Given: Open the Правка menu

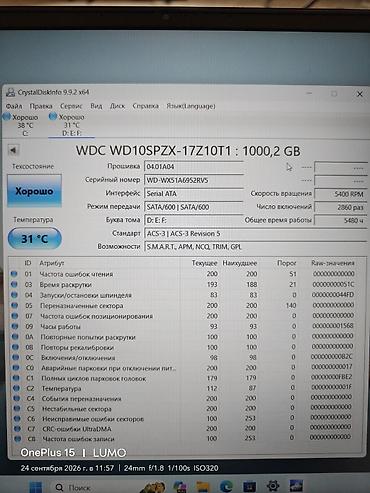Looking at the screenshot, I should pyautogui.click(x=41, y=106).
